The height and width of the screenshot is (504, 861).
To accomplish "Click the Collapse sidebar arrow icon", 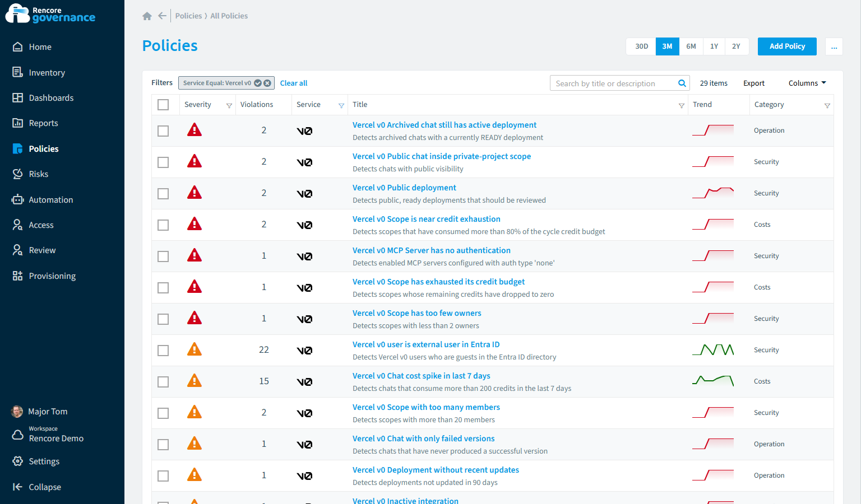I will point(17,487).
